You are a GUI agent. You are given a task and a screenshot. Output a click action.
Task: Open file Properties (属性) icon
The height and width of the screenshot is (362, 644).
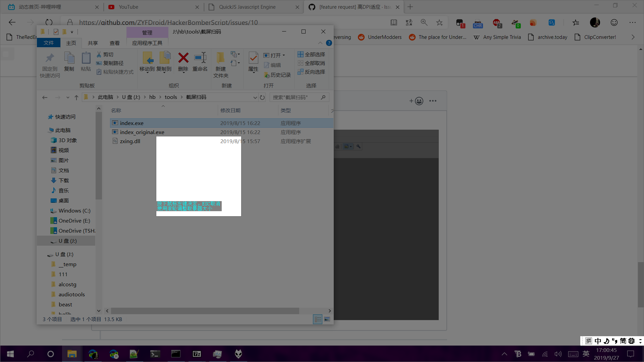coord(253,58)
